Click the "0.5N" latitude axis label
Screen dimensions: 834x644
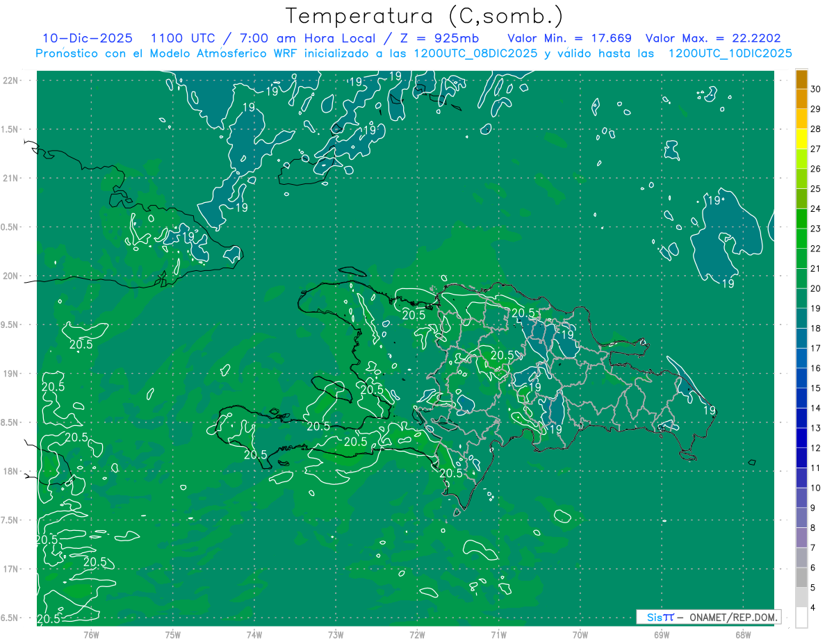click(10, 227)
